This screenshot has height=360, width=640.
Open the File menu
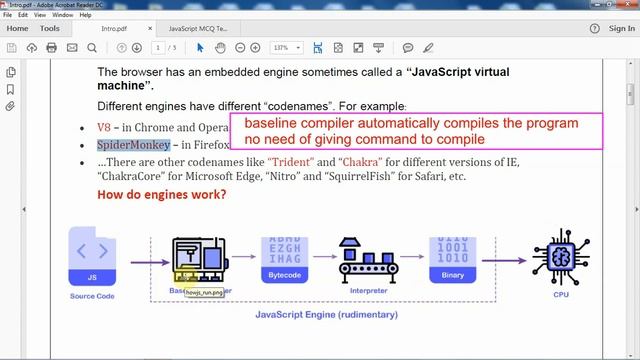7,15
